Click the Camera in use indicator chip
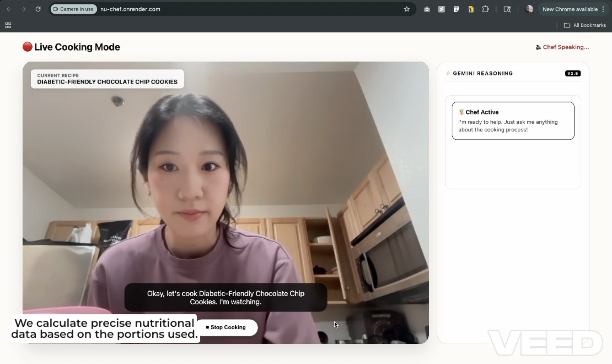Image resolution: width=612 pixels, height=364 pixels. coord(73,9)
